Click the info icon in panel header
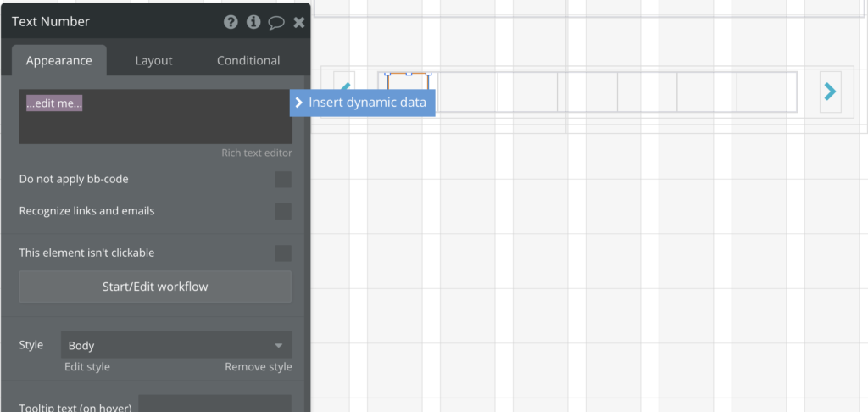The height and width of the screenshot is (412, 868). tap(253, 22)
